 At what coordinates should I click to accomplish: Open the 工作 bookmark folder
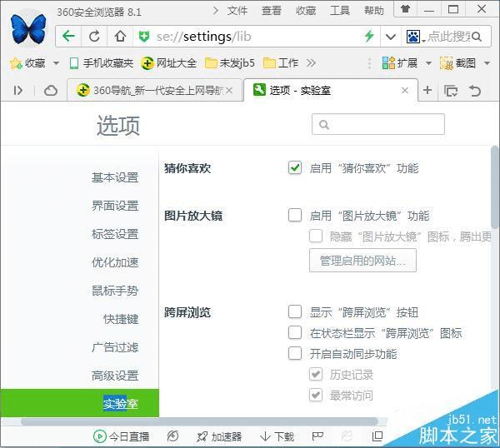pyautogui.click(x=281, y=63)
